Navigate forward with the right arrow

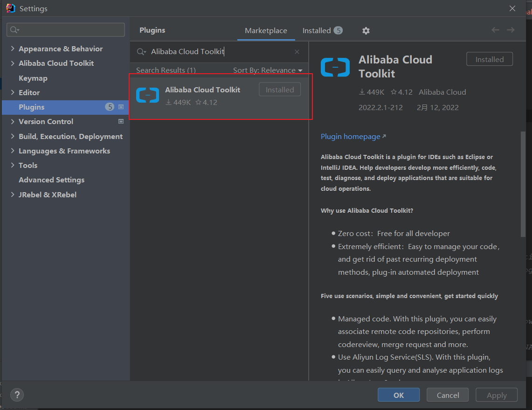click(x=511, y=30)
